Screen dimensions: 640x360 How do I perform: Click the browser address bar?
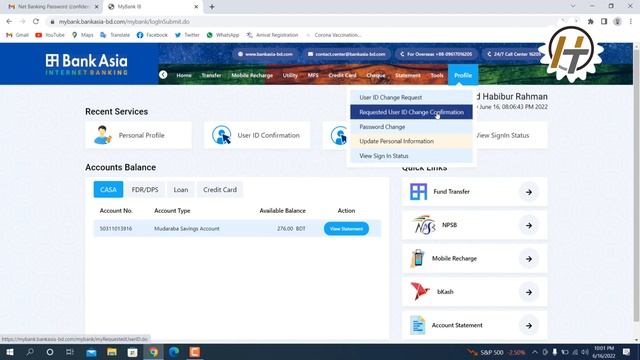coord(302,21)
